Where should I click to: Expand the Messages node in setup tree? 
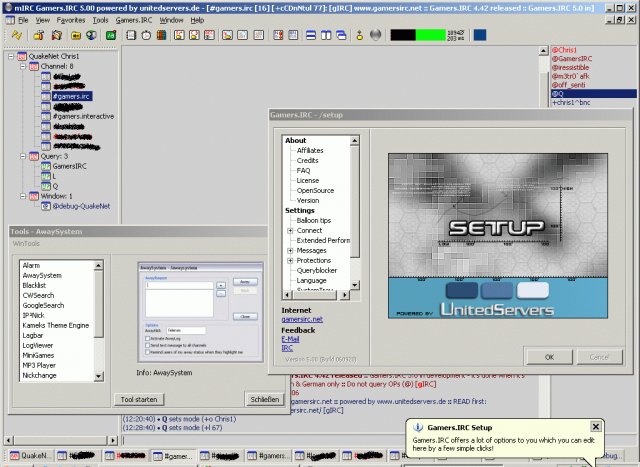(x=290, y=251)
